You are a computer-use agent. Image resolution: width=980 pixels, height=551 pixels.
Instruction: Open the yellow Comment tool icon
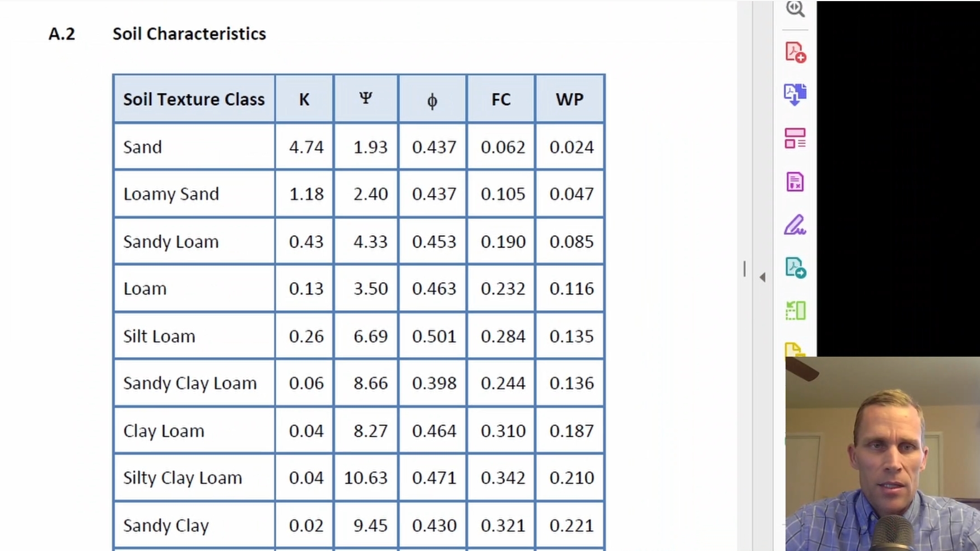(795, 349)
